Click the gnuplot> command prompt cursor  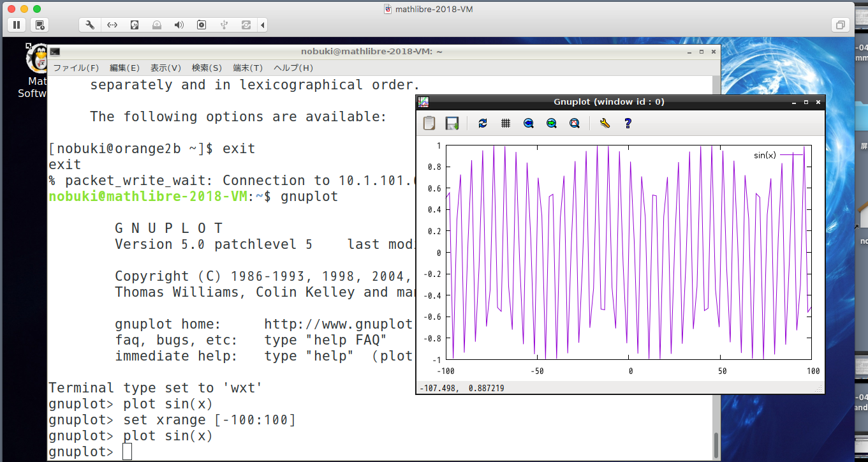127,452
